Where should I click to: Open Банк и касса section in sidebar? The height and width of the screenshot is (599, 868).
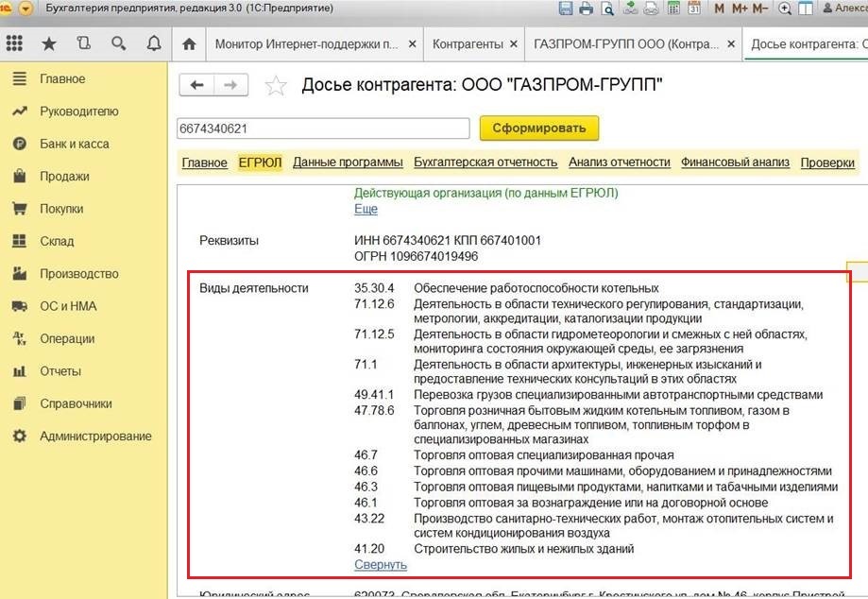pyautogui.click(x=74, y=144)
